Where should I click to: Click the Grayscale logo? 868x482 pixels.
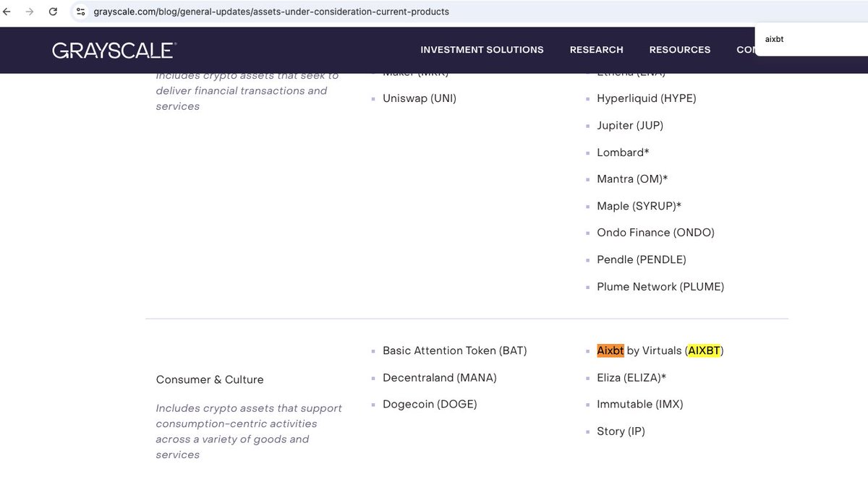114,50
